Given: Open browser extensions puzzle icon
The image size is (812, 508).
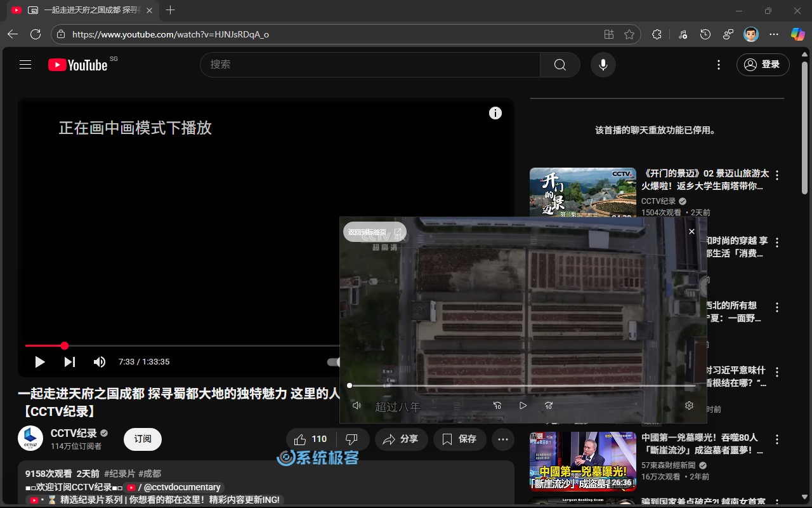Looking at the screenshot, I should point(657,34).
